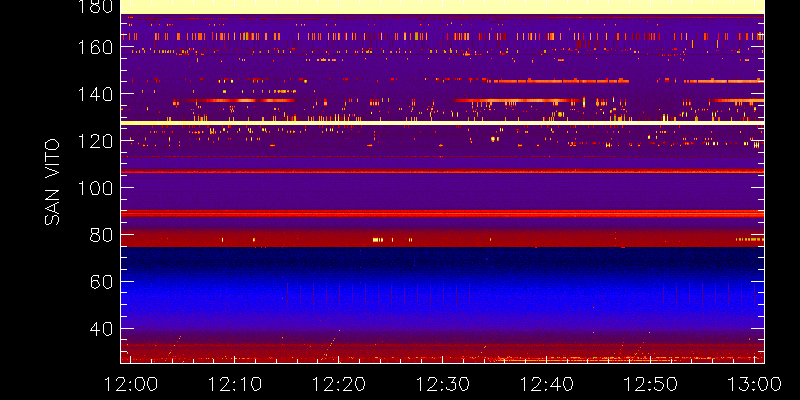Click the 80 frequency axis label
Image resolution: width=800 pixels, height=400 pixels.
pyautogui.click(x=101, y=235)
